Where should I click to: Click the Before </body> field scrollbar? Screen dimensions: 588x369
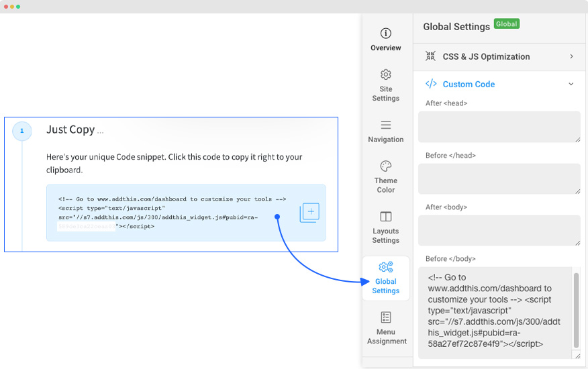click(x=576, y=311)
